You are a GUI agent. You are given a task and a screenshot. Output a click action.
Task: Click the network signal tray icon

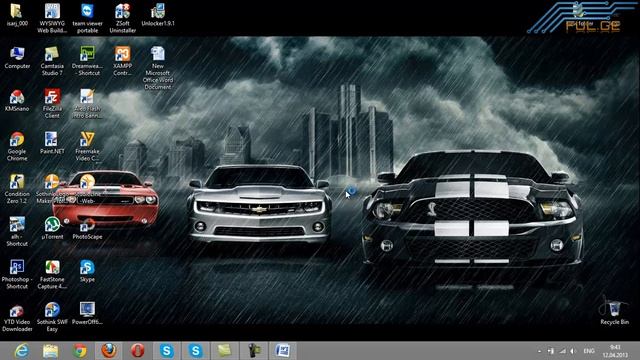pyautogui.click(x=562, y=351)
